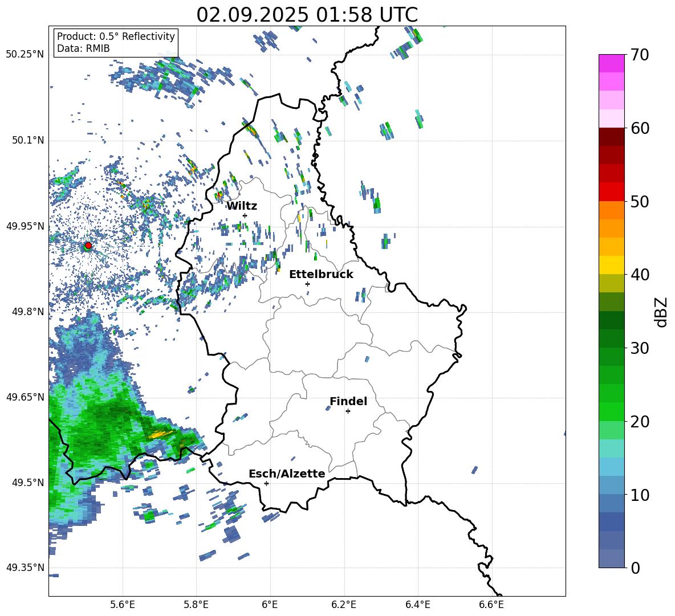Click the yellow high-reflectivity core in the southwest storm

(x=158, y=434)
